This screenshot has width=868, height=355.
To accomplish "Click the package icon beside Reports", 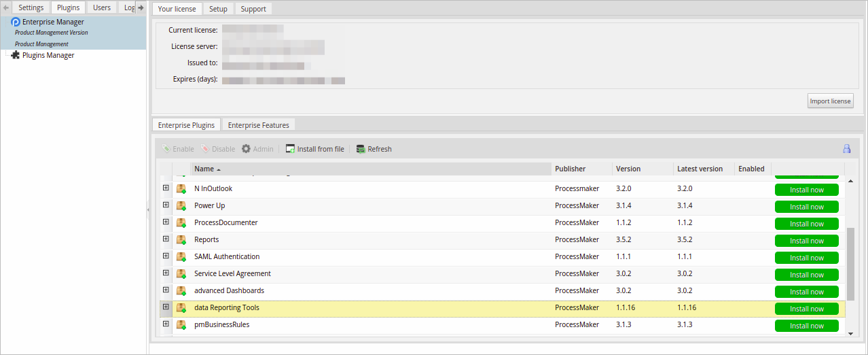I will coord(181,240).
